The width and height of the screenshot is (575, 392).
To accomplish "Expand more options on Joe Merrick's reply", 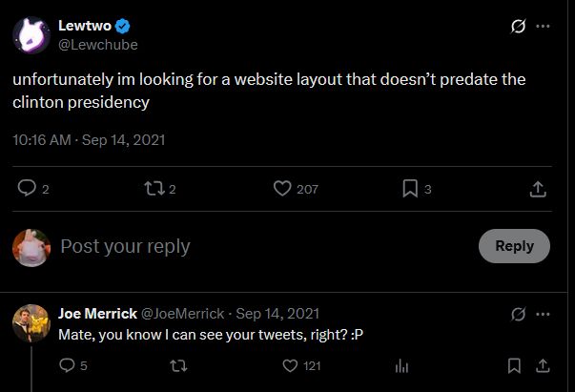I will click(x=543, y=314).
